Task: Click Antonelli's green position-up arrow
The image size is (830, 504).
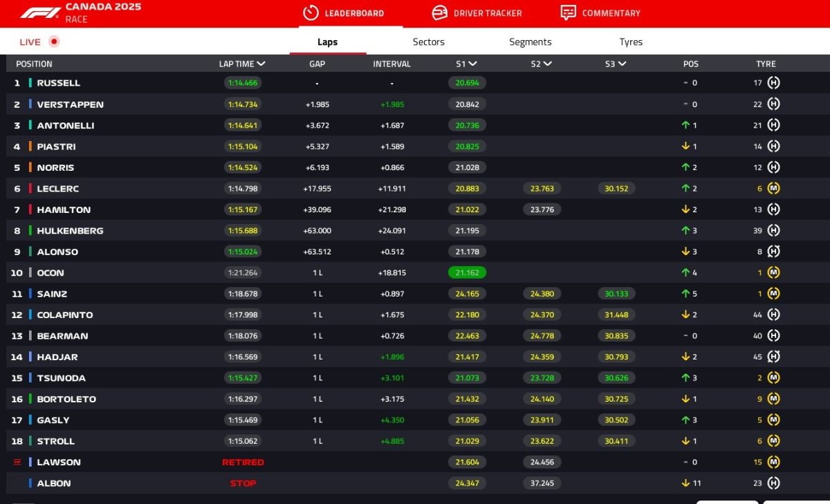Action: pos(685,126)
